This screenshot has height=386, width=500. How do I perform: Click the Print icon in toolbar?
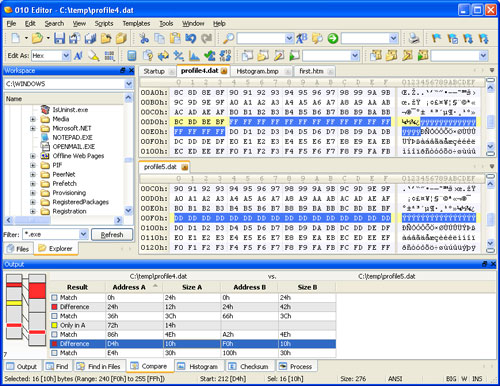[x=414, y=38]
